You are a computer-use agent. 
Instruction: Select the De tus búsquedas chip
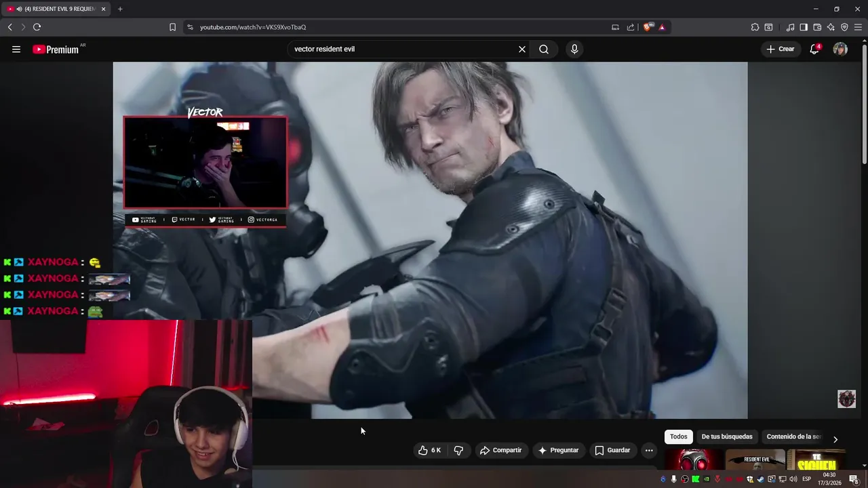[x=727, y=436]
